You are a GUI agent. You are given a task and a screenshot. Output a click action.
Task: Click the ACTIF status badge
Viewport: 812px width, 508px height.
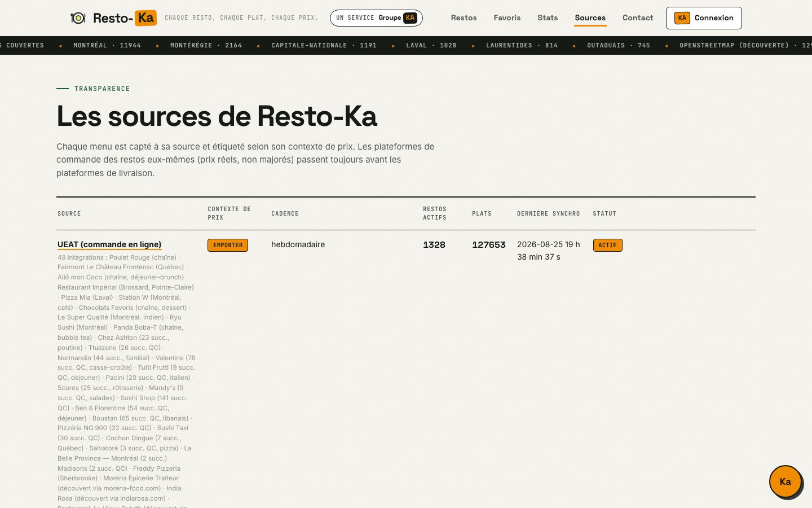click(x=607, y=245)
